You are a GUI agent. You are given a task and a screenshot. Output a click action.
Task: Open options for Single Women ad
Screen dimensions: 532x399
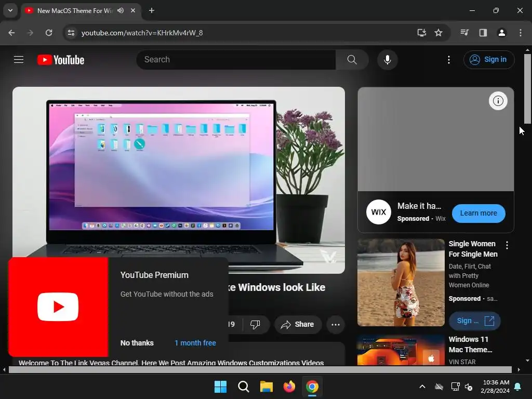click(x=507, y=245)
